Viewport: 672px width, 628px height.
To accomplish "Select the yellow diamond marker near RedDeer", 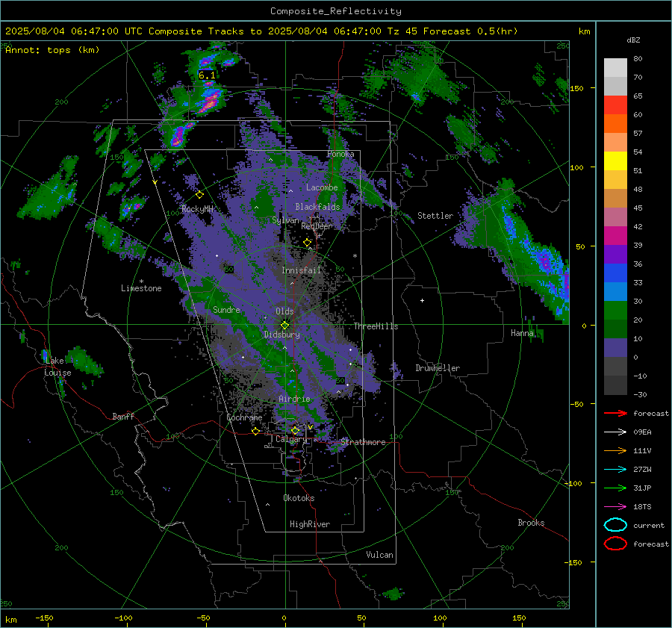I will point(308,243).
